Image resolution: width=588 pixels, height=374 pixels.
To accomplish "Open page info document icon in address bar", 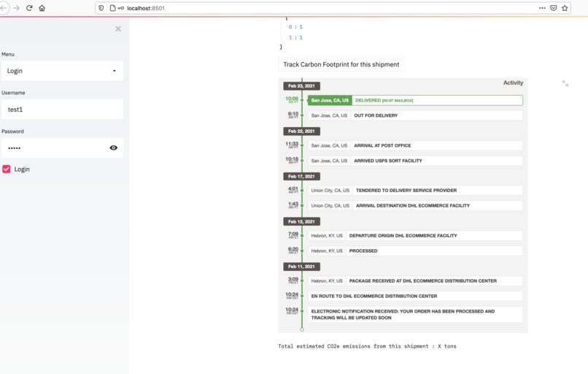I will tap(112, 8).
